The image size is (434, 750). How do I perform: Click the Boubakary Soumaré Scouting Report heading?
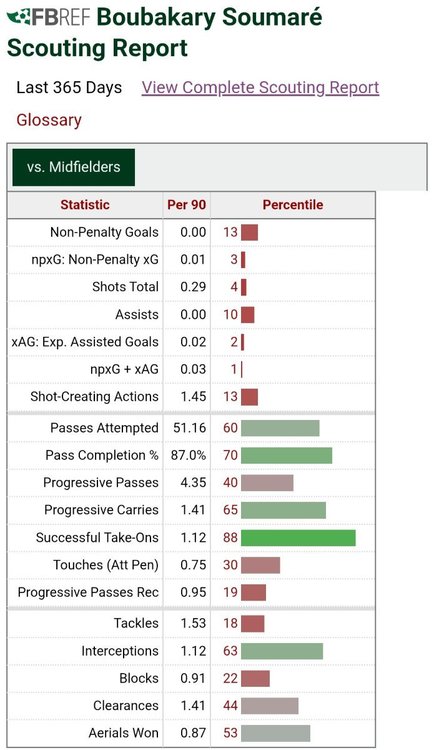[165, 33]
